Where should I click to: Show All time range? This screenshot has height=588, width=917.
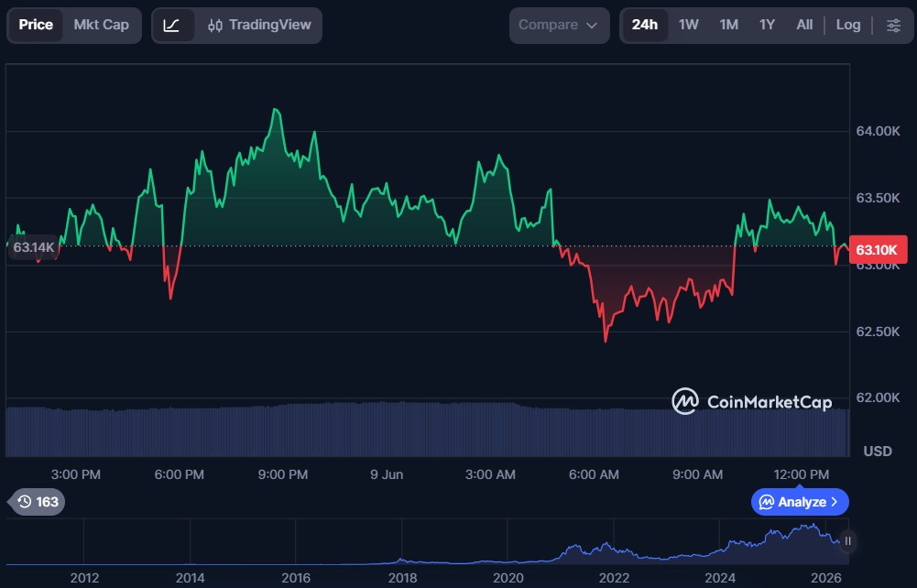(804, 25)
